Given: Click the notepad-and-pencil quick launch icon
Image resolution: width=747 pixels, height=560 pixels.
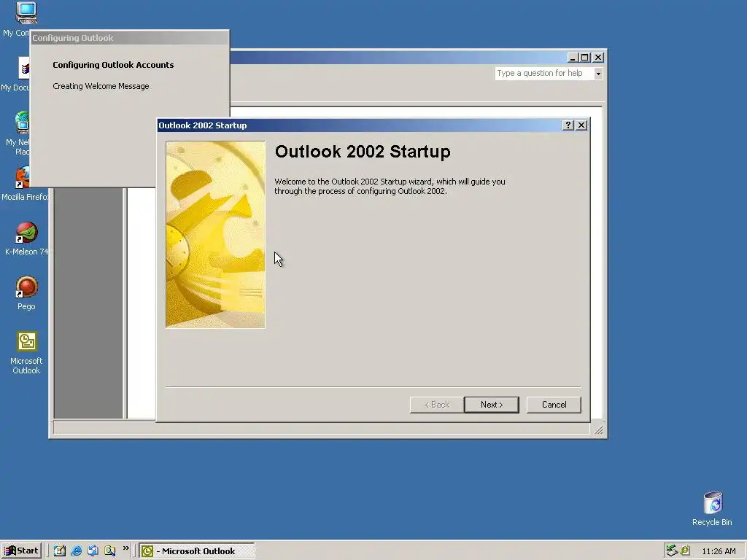Looking at the screenshot, I should (60, 551).
